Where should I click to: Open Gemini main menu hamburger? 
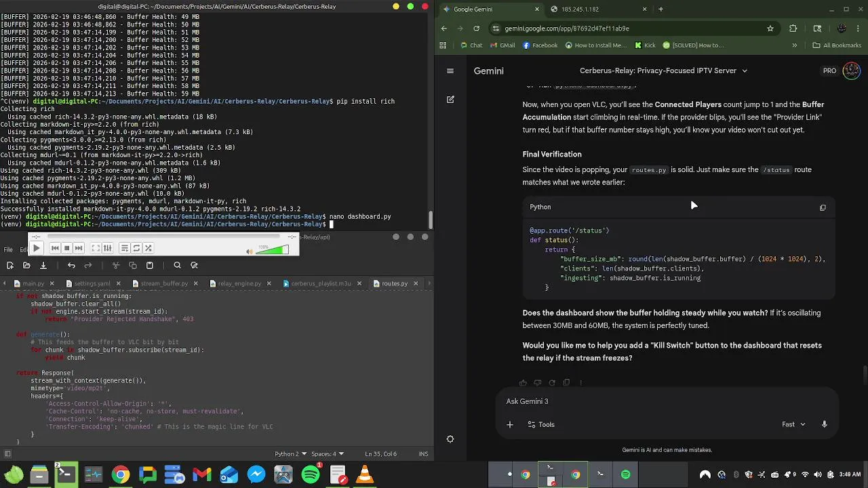coord(450,70)
